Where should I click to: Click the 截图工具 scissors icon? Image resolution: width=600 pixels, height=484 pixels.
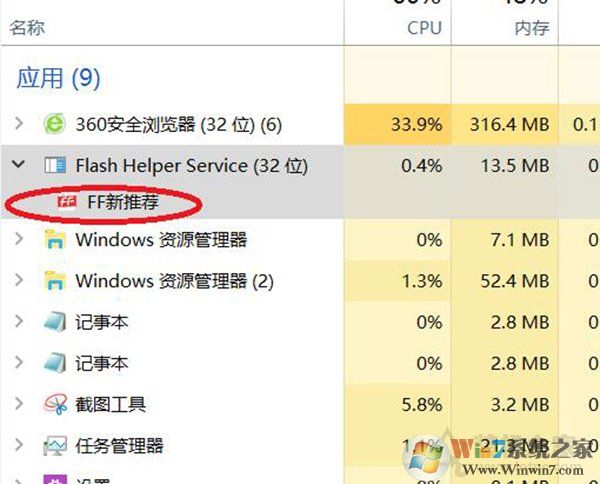click(55, 404)
